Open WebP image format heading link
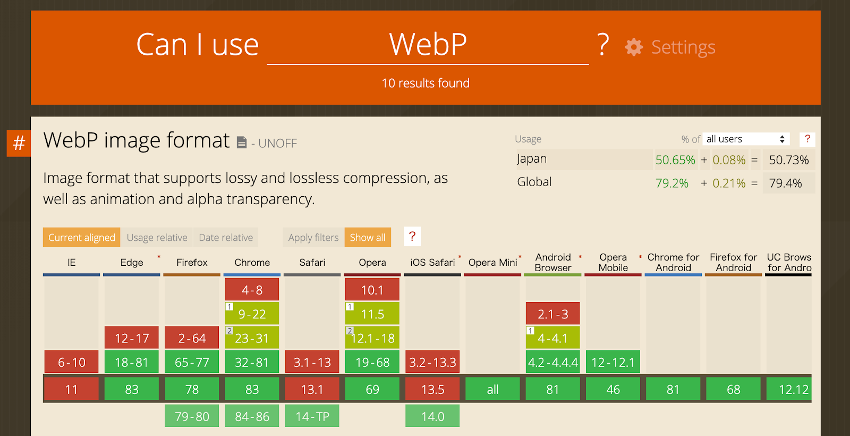850x436 pixels. pyautogui.click(x=137, y=140)
